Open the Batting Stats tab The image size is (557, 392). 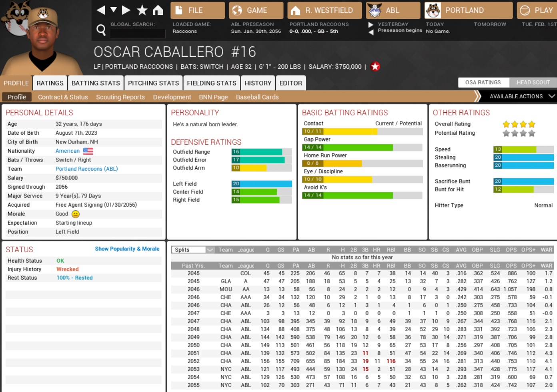[x=96, y=83]
